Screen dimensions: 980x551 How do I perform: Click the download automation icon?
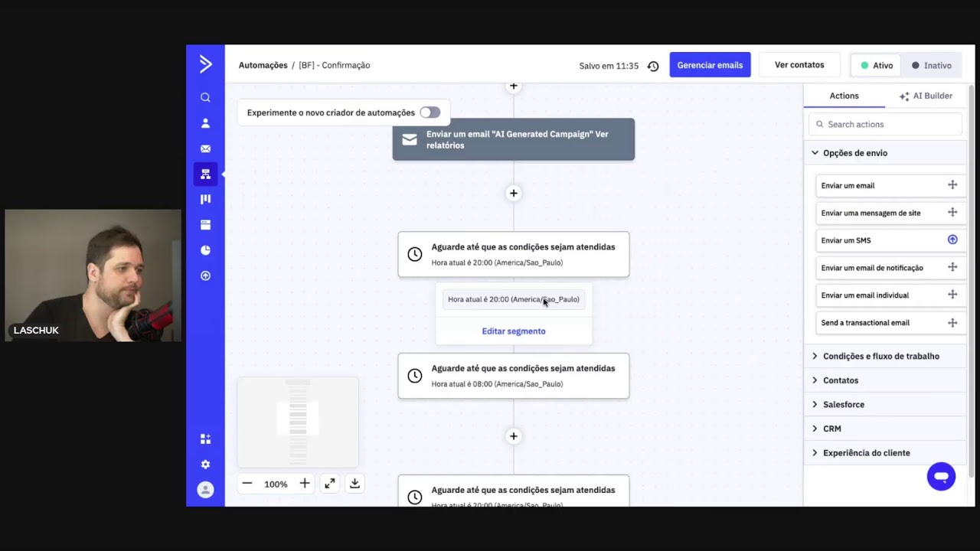(354, 484)
